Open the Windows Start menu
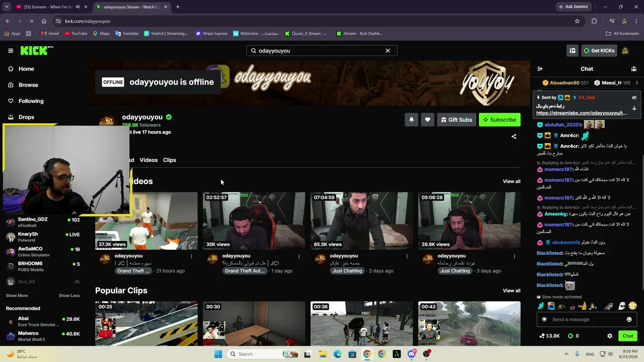Viewport: 644px width, 362px height. pos(218,354)
